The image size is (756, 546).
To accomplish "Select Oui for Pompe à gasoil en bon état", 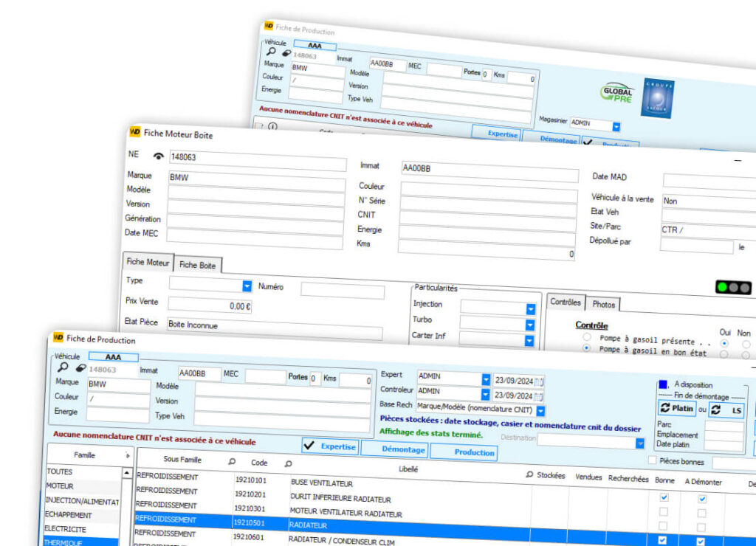I will 724,355.
